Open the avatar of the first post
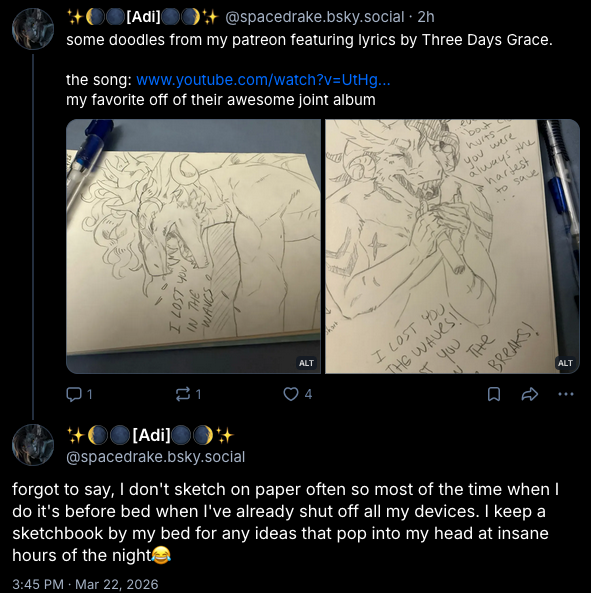 (33, 29)
